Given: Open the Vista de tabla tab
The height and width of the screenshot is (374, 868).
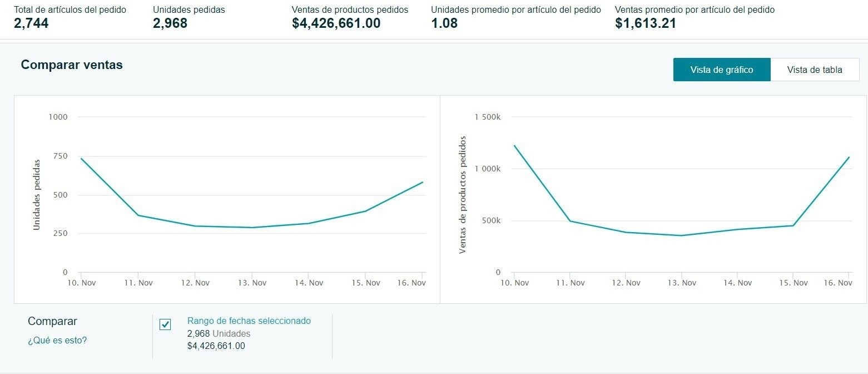Looking at the screenshot, I should click(x=814, y=70).
